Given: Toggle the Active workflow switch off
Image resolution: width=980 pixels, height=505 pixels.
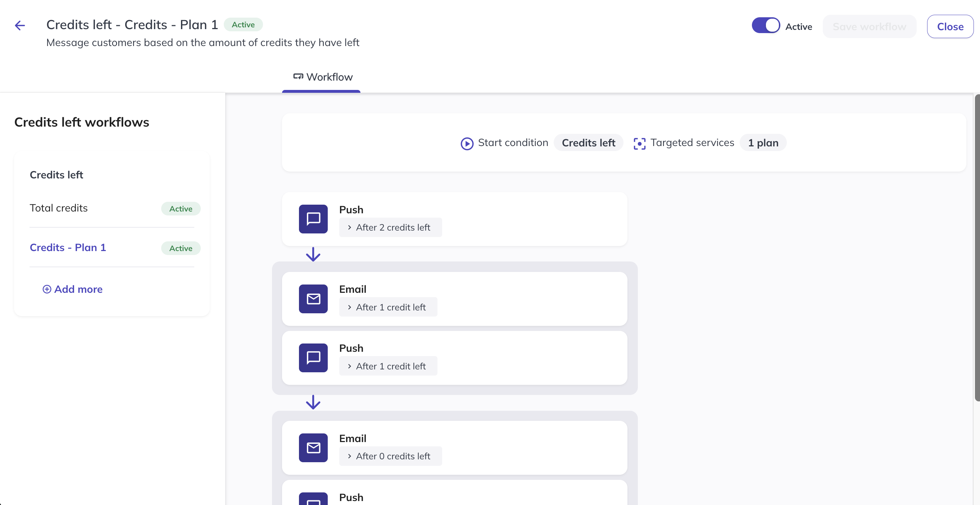Looking at the screenshot, I should pos(766,26).
